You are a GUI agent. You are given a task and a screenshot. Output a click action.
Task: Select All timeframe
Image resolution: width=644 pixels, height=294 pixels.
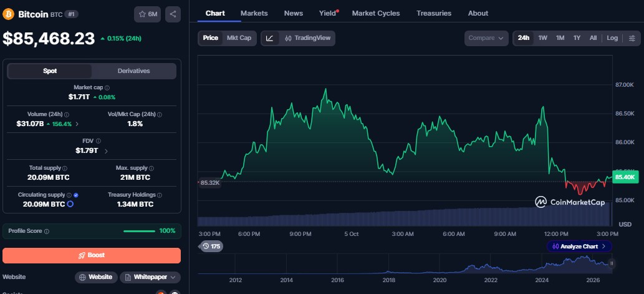coord(593,38)
